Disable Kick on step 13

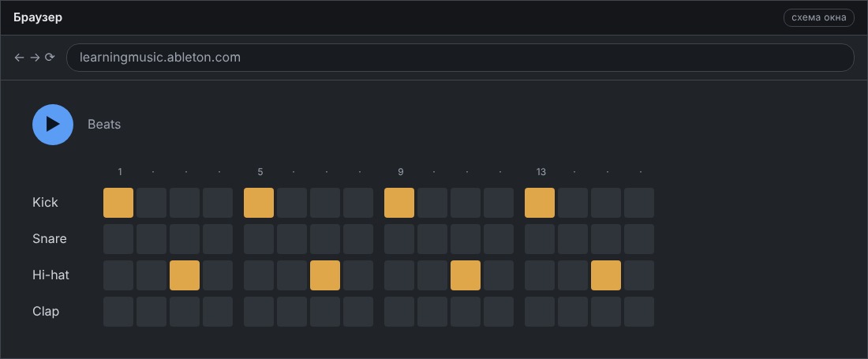[540, 203]
